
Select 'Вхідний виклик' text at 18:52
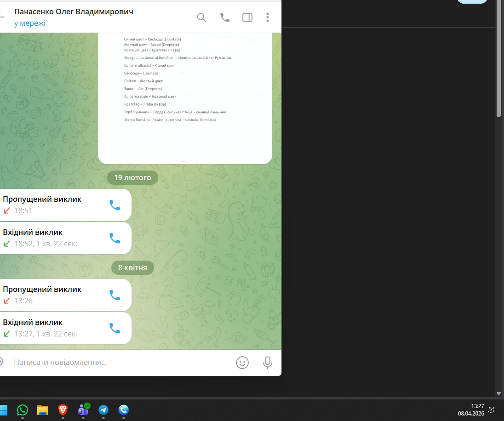pos(33,233)
